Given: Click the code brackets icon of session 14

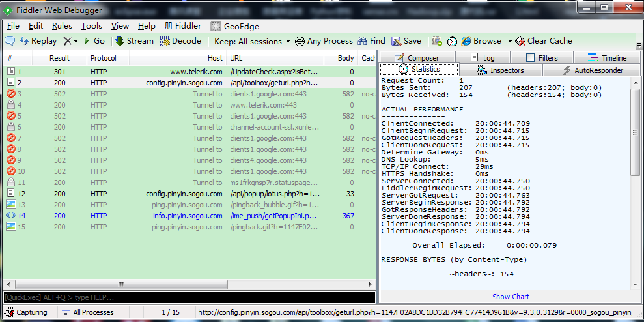Looking at the screenshot, I should (x=11, y=216).
